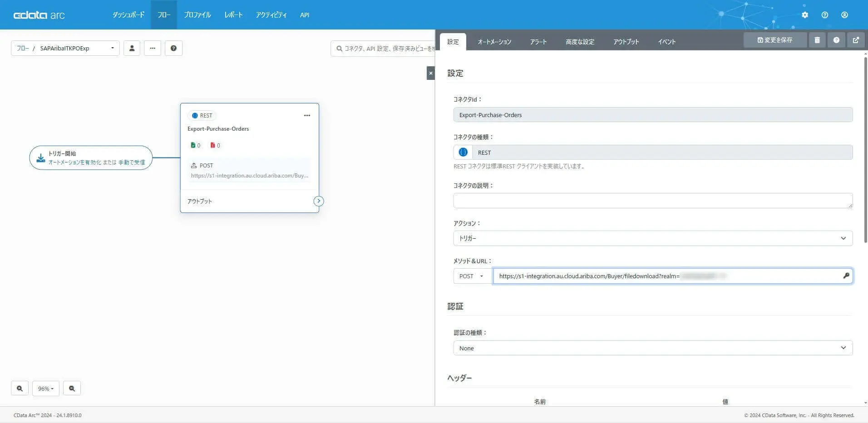868x423 pixels.
Task: Click the green sent files counter icon
Action: 193,145
